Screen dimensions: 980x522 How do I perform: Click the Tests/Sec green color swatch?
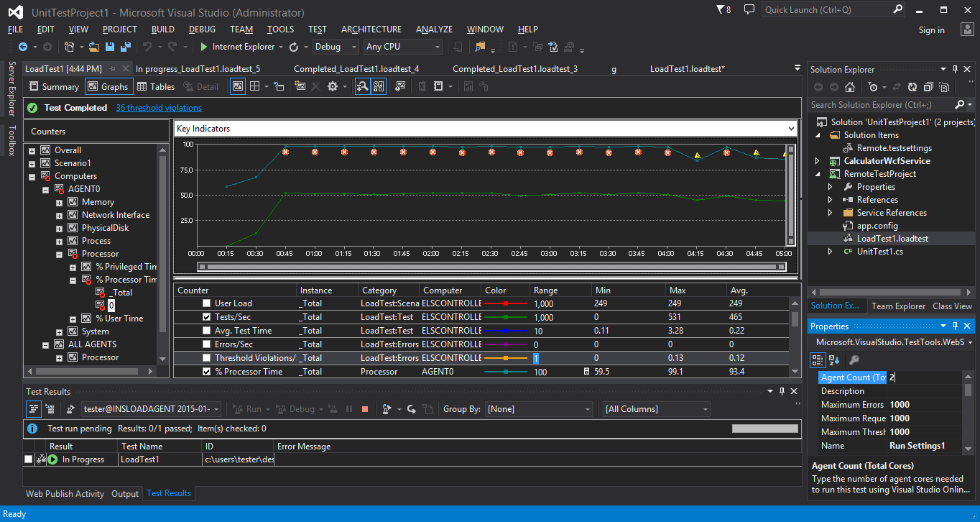click(507, 317)
